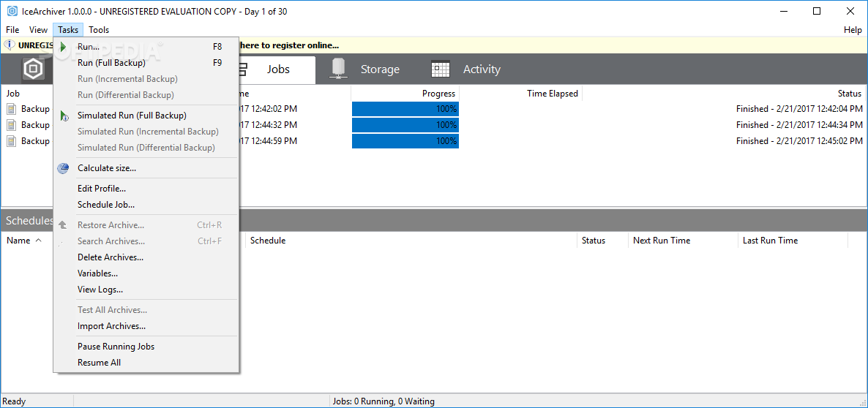Image resolution: width=868 pixels, height=408 pixels.
Task: Choose Run... from the Tasks menu
Action: click(x=146, y=47)
